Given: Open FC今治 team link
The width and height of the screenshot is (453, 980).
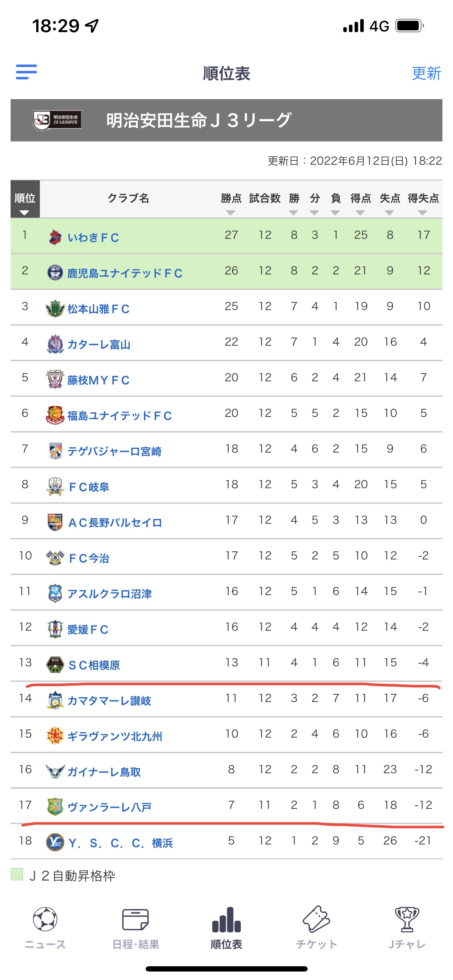Looking at the screenshot, I should pos(89,558).
